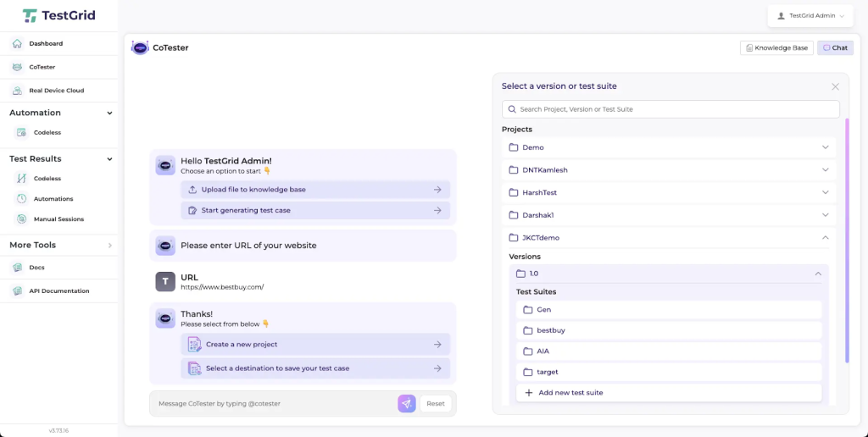Select the Demo project folder icon

coord(513,147)
